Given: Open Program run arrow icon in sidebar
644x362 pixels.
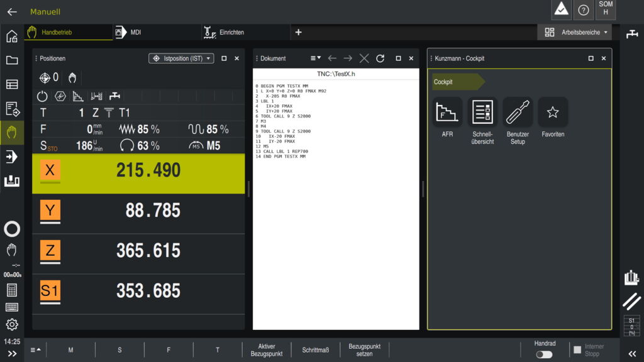Looking at the screenshot, I should point(12,156).
